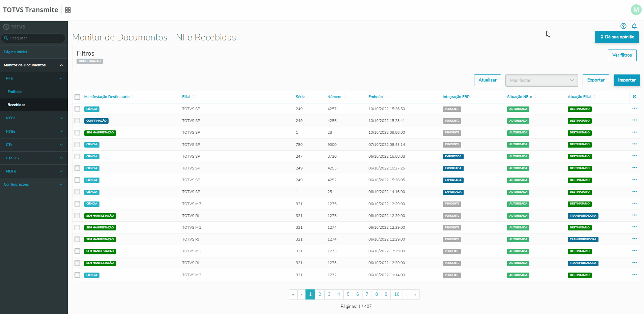Check the row for NFe number 4257

(x=77, y=109)
